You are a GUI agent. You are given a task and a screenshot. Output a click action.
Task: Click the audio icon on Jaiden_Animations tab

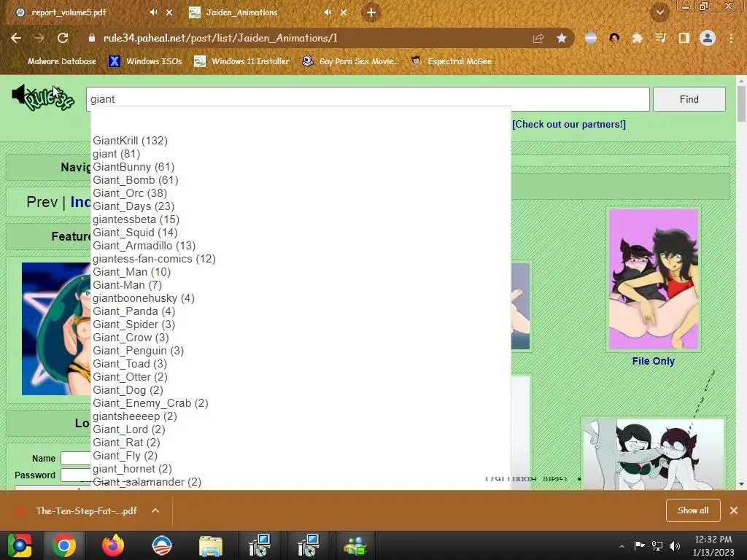(328, 12)
